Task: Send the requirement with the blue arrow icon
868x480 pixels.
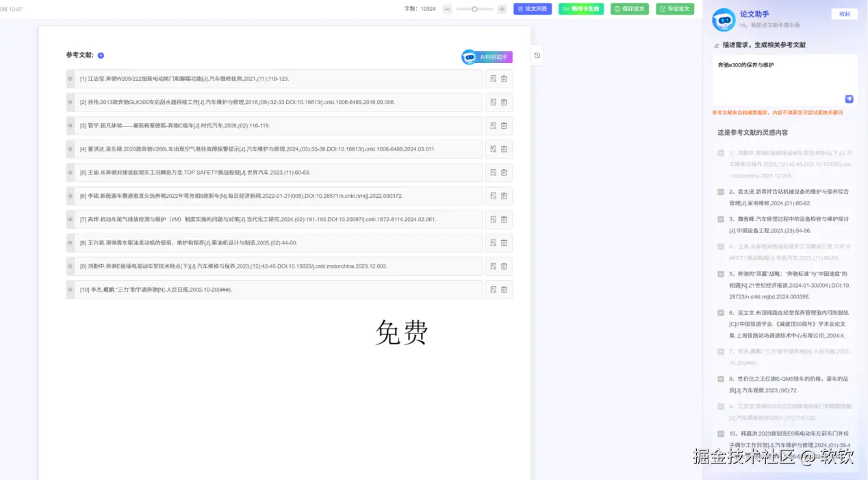Action: (849, 99)
